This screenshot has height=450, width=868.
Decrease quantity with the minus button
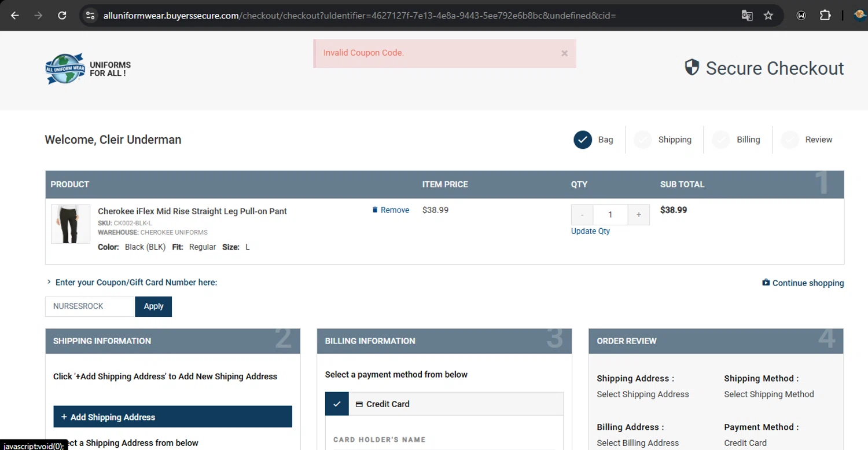582,215
